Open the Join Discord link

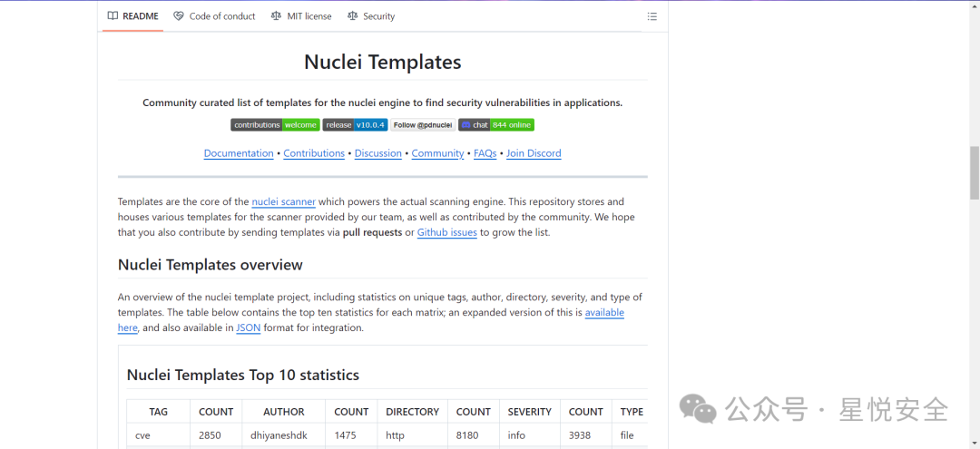coord(534,153)
